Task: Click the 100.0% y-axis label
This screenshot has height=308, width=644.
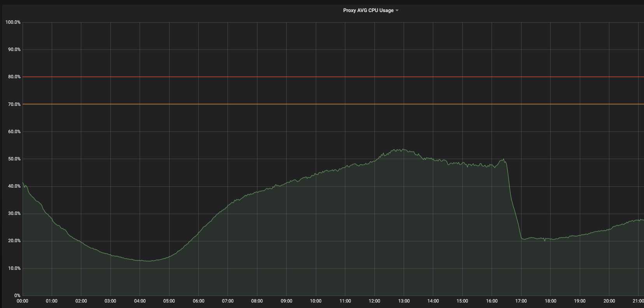Action: (x=13, y=22)
